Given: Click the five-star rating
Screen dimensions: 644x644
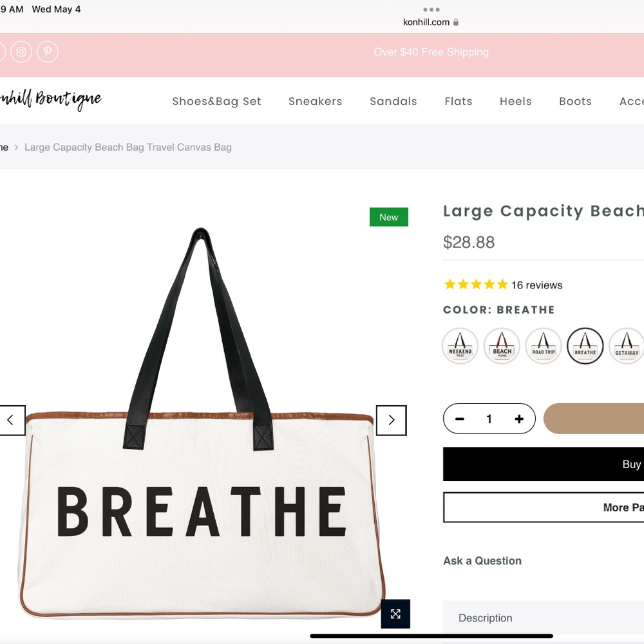Looking at the screenshot, I should tap(476, 284).
